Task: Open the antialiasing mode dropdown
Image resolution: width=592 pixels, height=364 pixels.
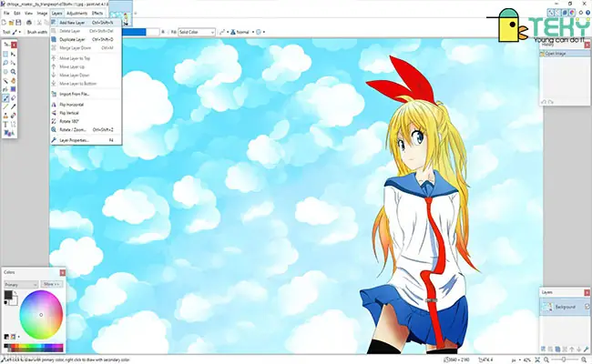Action: pyautogui.click(x=223, y=32)
